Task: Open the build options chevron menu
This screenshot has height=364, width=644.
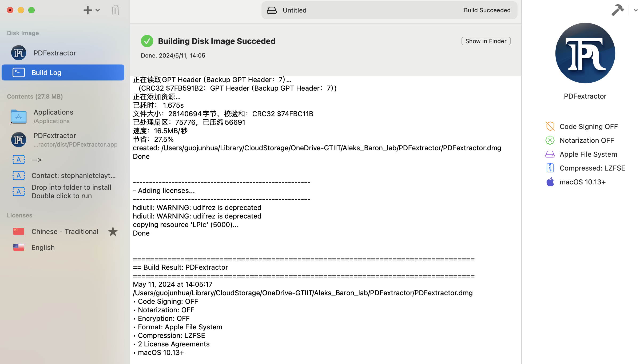Action: (x=636, y=10)
